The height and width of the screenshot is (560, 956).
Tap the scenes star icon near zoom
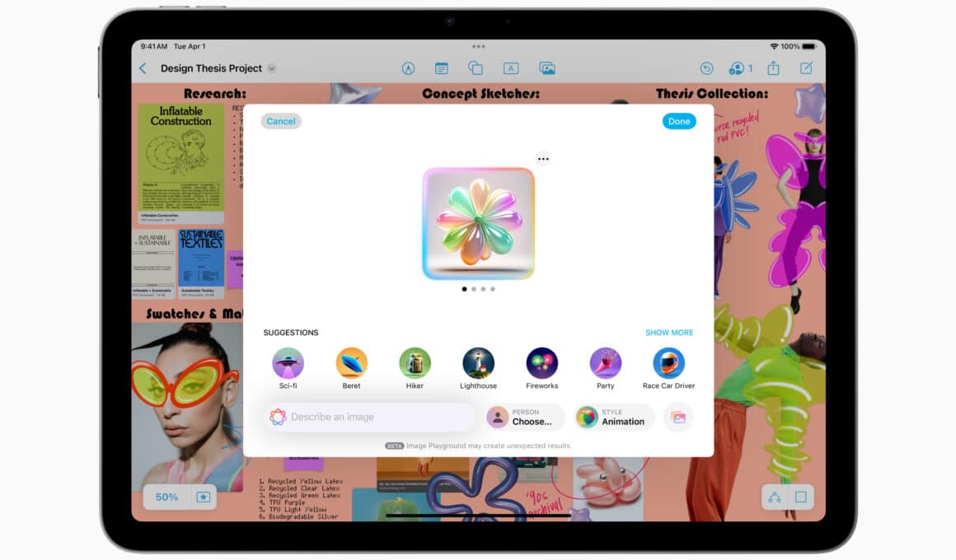(203, 497)
